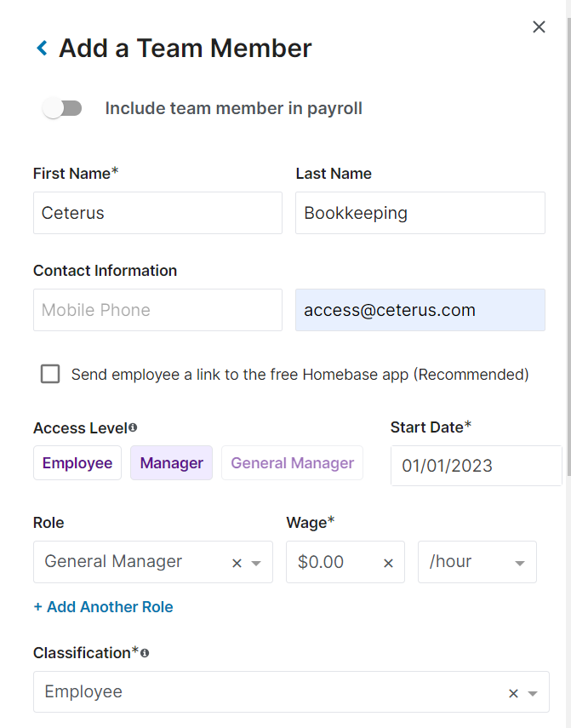Clear the $0.00 wage value

pyautogui.click(x=388, y=563)
